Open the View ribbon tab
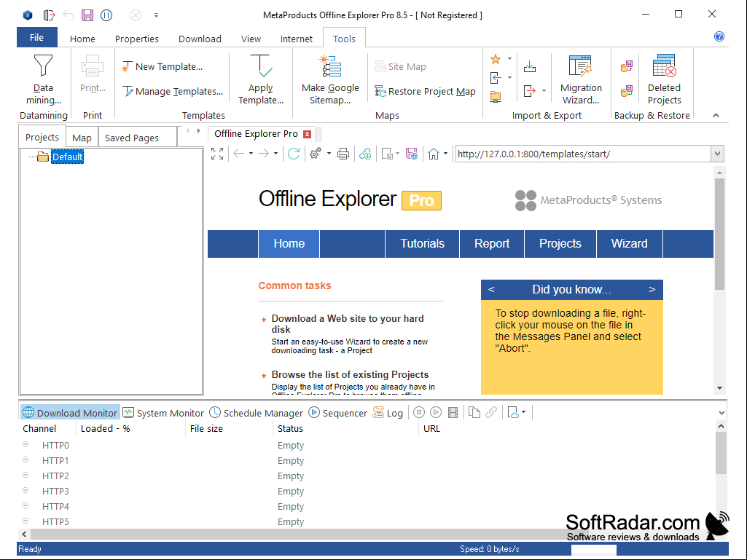 coord(251,39)
